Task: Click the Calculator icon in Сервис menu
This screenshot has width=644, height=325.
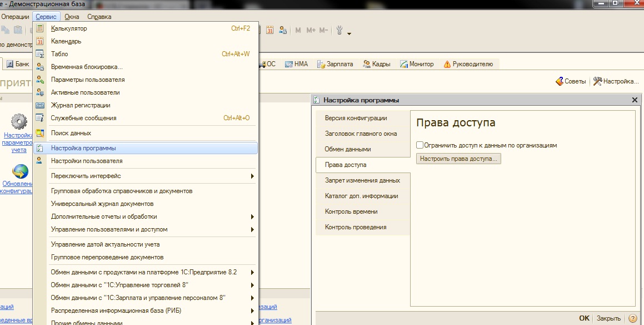Action: pyautogui.click(x=39, y=28)
